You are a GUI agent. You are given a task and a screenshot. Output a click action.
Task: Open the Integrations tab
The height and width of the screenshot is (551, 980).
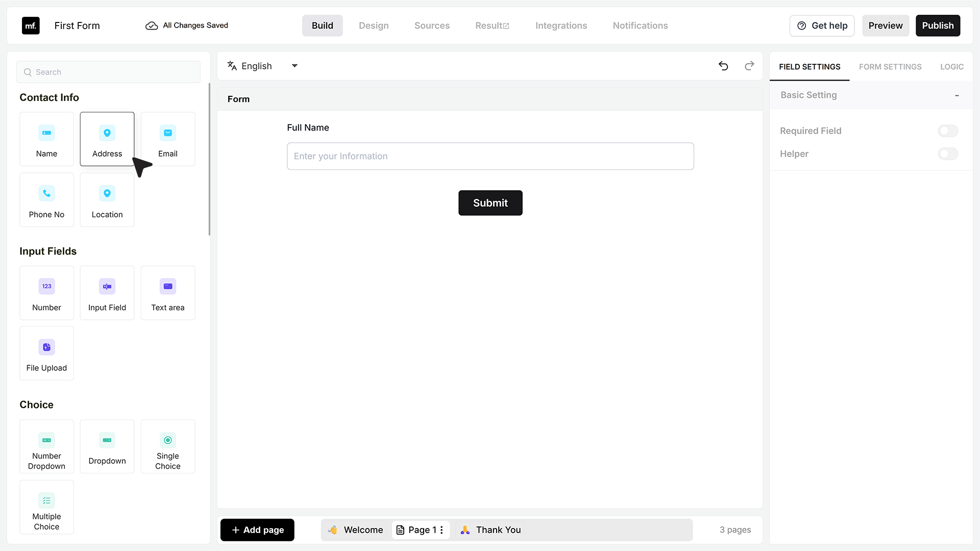point(561,26)
